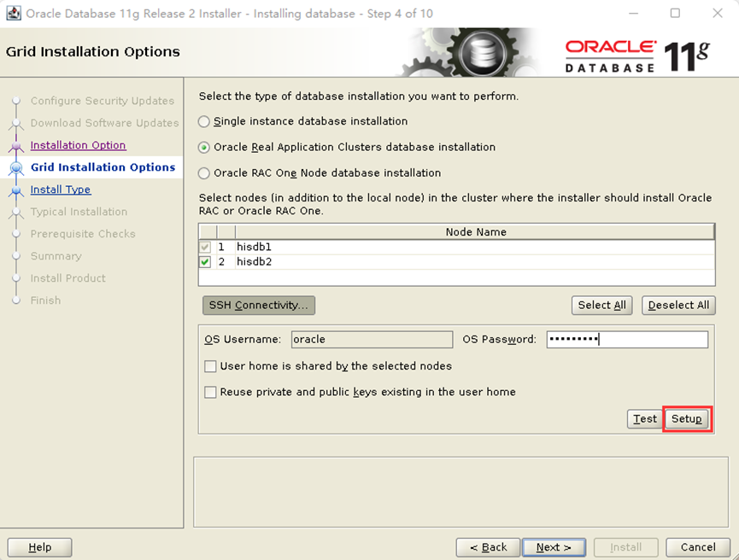Click the Grid Installation Options step bullet icon
Image resolution: width=739 pixels, height=560 pixels.
[x=16, y=167]
